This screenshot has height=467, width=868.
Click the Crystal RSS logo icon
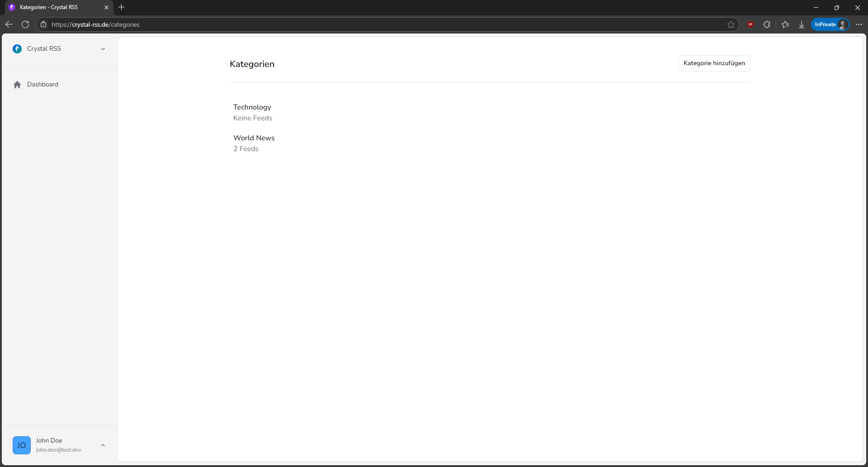(x=17, y=49)
